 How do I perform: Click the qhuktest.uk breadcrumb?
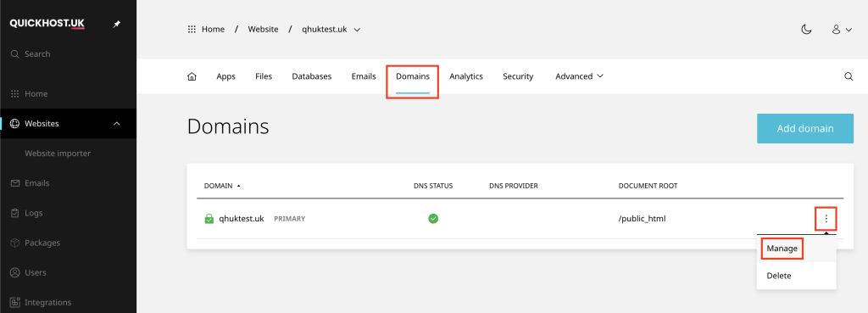click(325, 30)
